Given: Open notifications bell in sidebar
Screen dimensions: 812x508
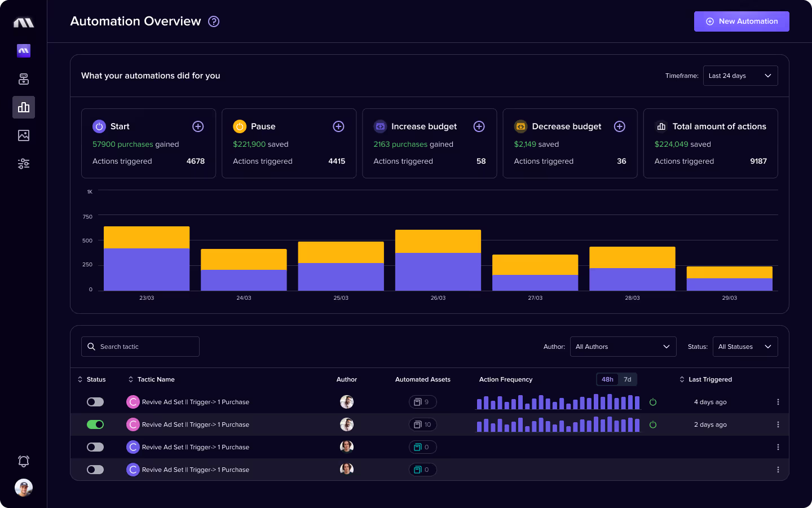Looking at the screenshot, I should point(24,461).
